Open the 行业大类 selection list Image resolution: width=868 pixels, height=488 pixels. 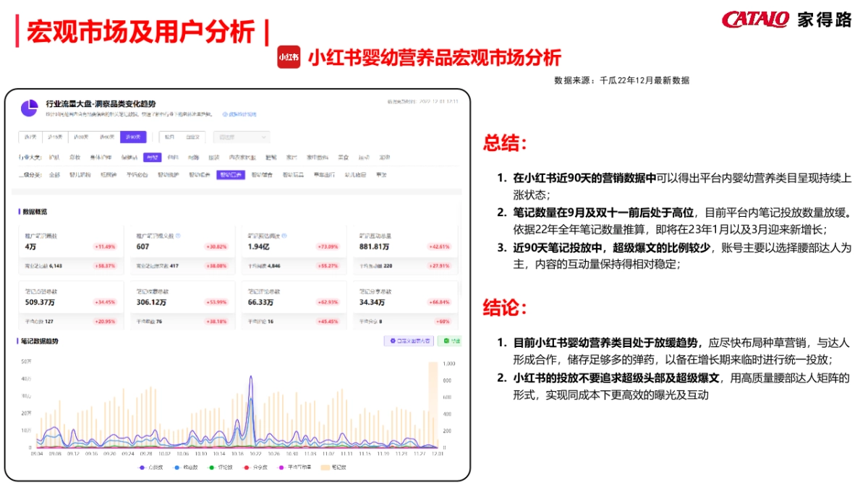point(30,157)
